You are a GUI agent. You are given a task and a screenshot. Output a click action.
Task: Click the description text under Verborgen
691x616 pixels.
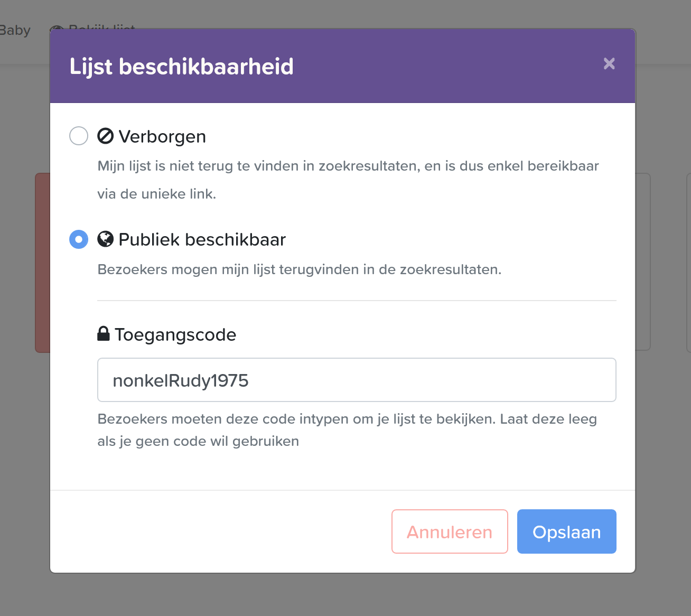click(348, 180)
